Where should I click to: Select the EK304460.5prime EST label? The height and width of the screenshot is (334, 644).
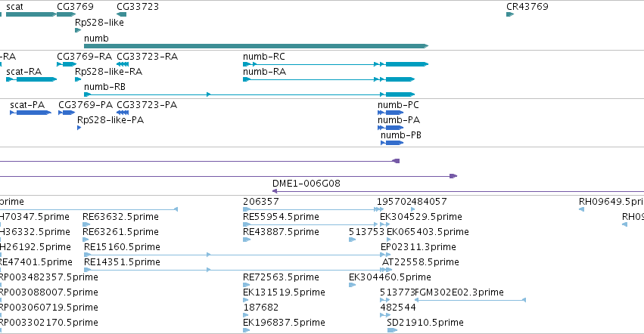pos(390,277)
